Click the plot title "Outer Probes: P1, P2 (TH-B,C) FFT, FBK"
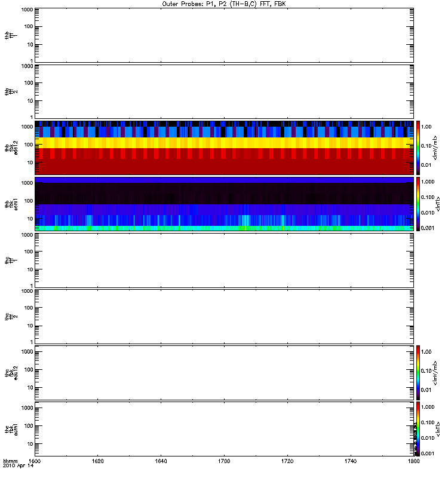 click(224, 4)
